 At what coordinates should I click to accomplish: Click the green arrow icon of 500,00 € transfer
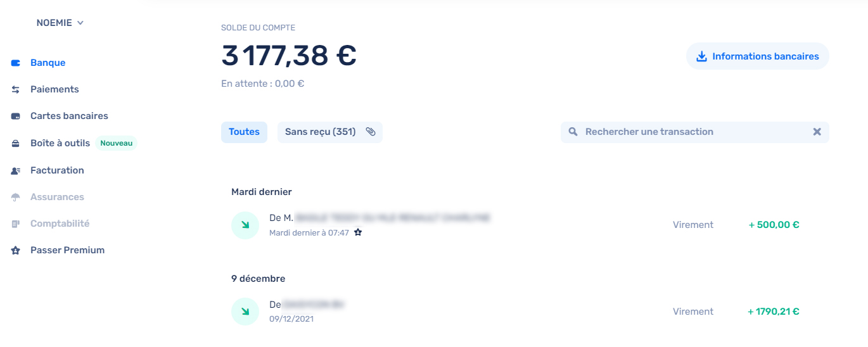(x=245, y=225)
